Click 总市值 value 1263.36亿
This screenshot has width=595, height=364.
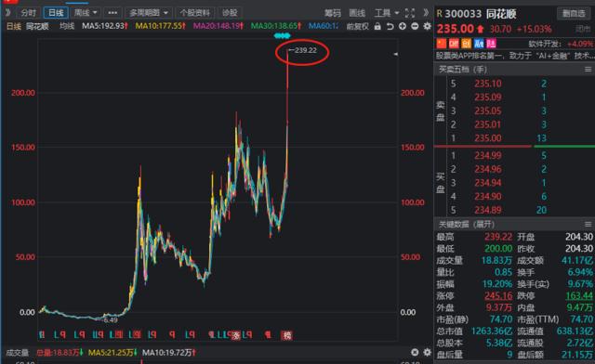(492, 331)
